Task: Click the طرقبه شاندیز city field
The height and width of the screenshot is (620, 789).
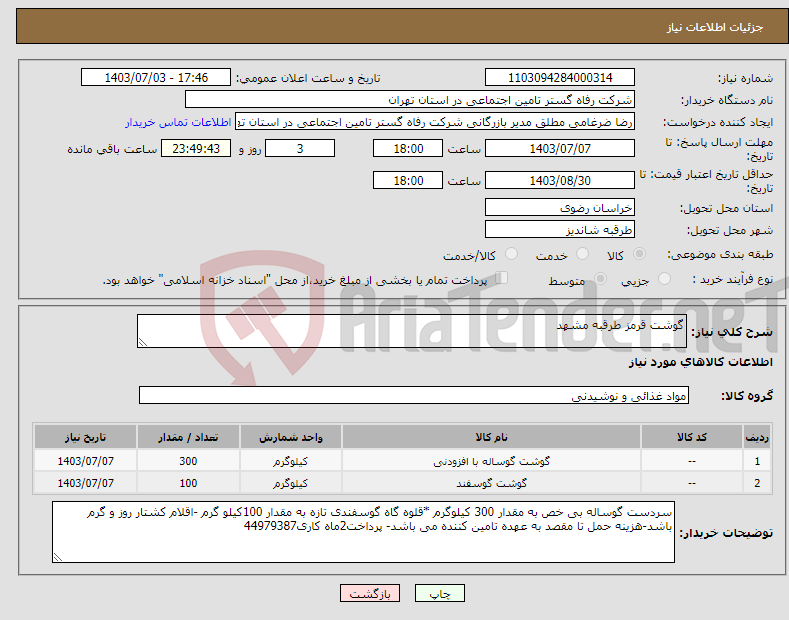Action: click(560, 229)
